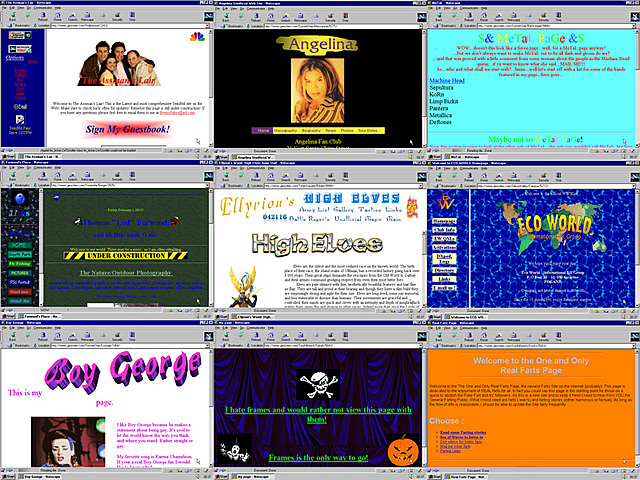The width and height of the screenshot is (640, 480).
Task: Open location dropdown in Ellyrion's High Elves window
Action: (420, 185)
